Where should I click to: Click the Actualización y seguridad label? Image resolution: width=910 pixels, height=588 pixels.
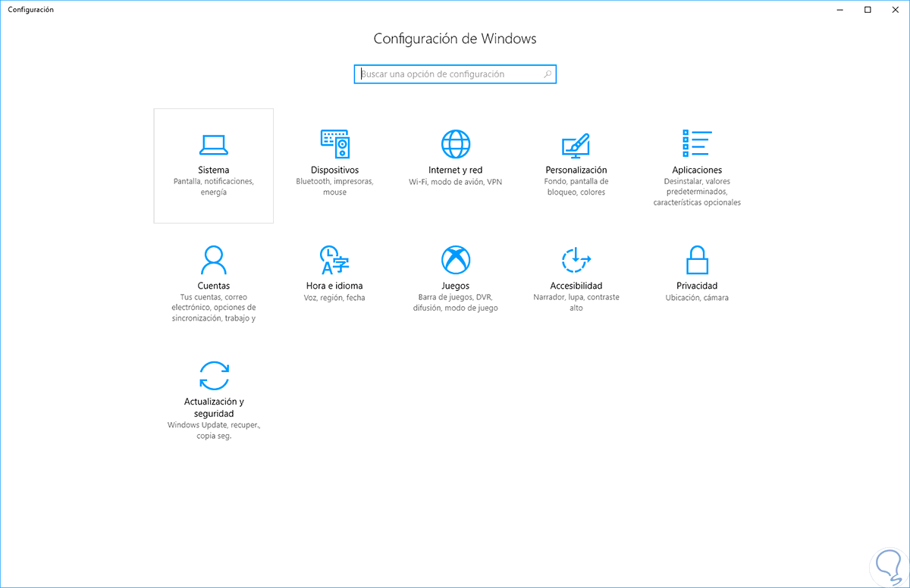pos(213,408)
